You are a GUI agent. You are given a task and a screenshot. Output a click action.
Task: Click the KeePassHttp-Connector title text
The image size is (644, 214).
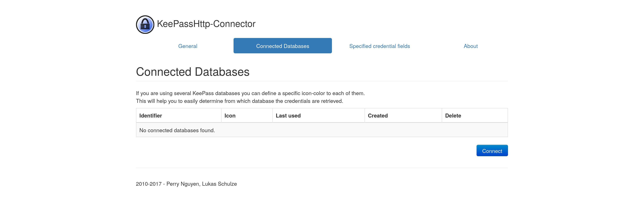206,24
